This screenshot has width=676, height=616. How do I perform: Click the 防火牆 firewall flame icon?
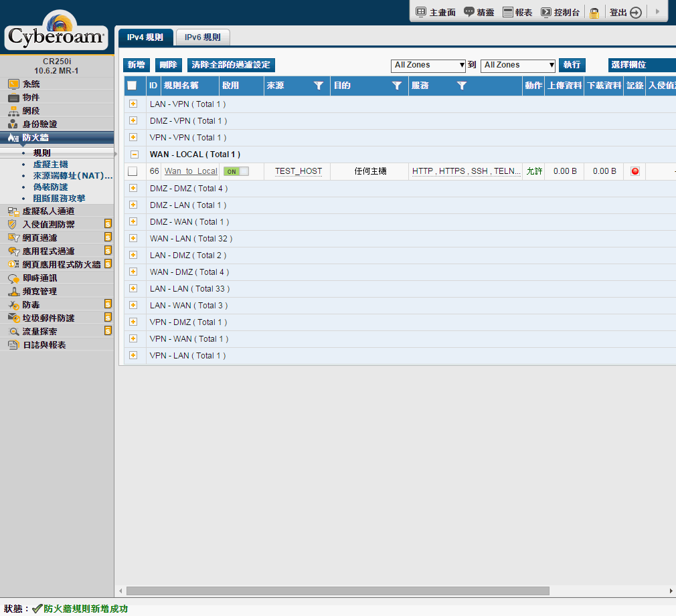pos(13,138)
